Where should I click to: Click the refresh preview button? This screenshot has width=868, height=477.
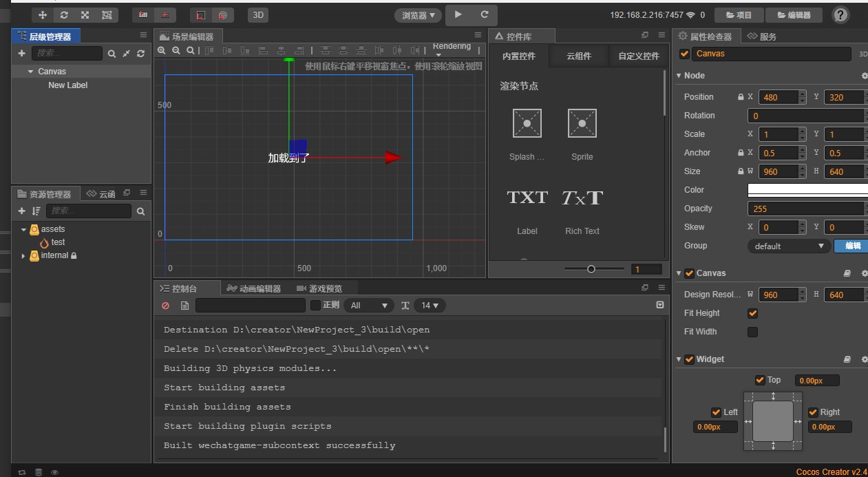pyautogui.click(x=485, y=14)
